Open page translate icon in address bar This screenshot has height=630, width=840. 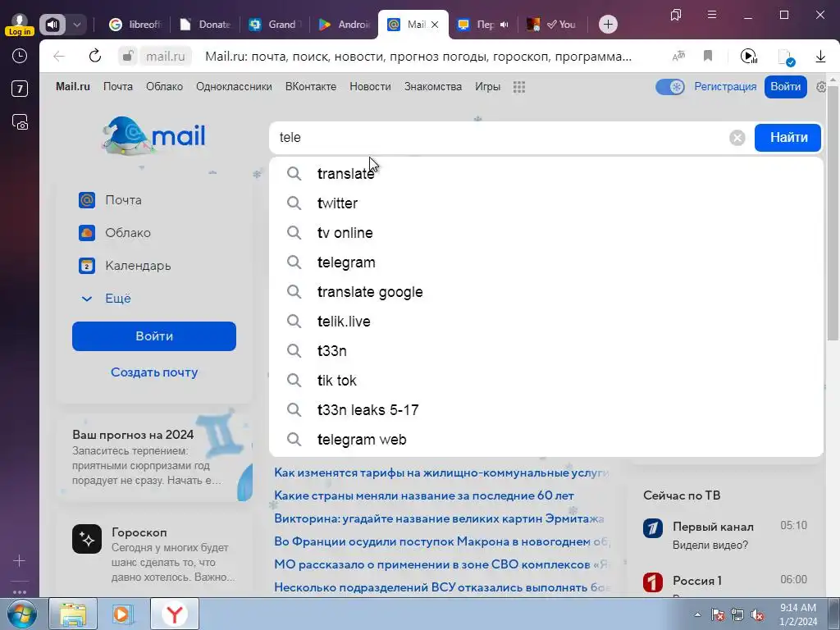tap(678, 56)
